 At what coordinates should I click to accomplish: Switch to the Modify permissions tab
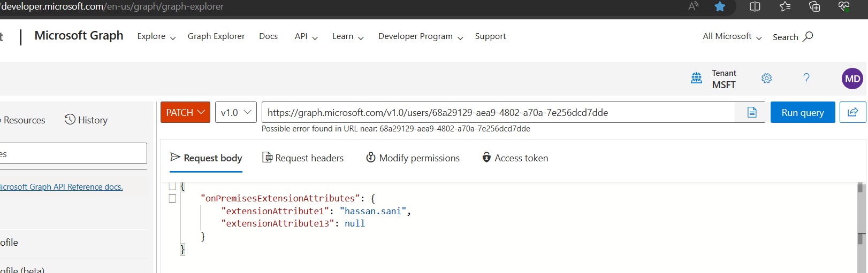[413, 158]
